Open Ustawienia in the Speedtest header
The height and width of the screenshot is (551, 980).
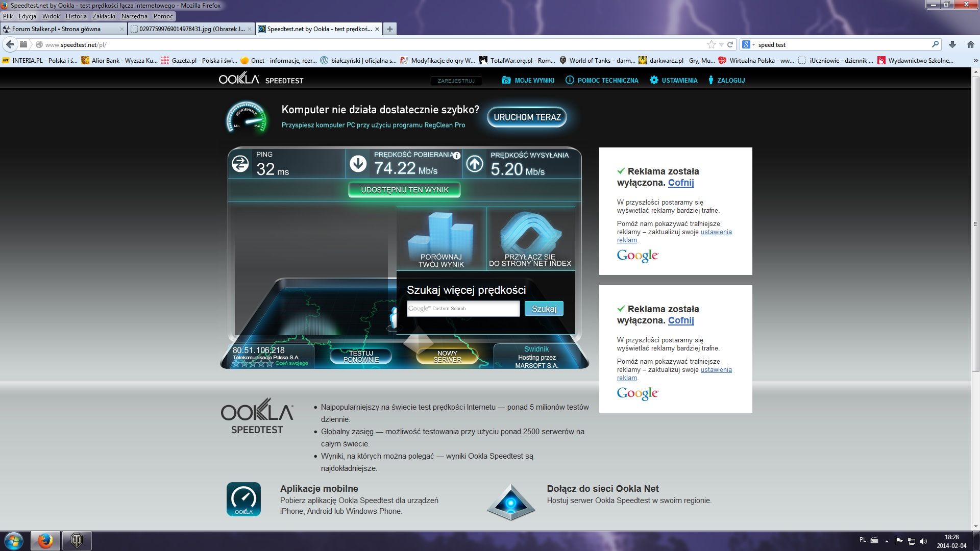tap(673, 80)
